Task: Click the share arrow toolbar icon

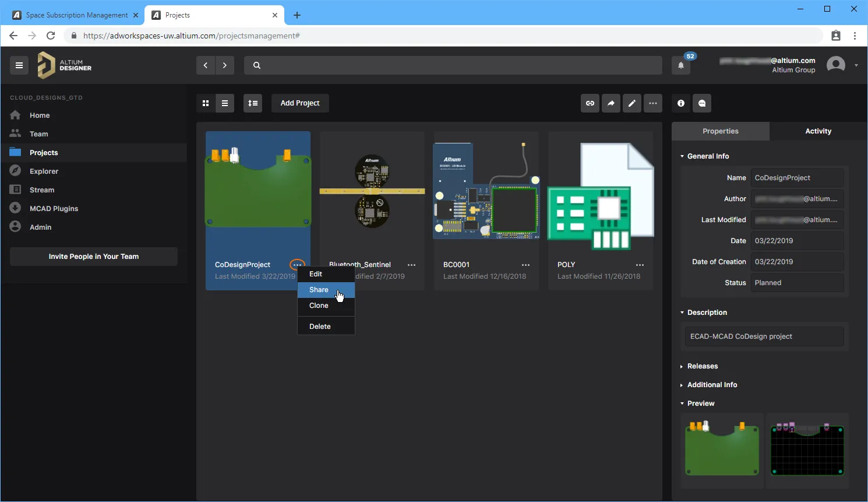Action: (611, 103)
